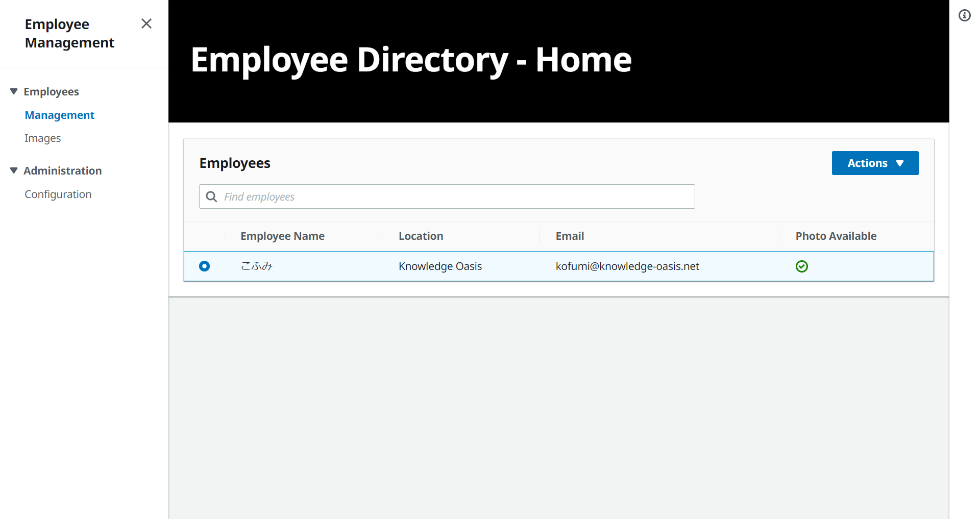This screenshot has width=980, height=519.
Task: Focus the Find employees search field
Action: coord(454,197)
